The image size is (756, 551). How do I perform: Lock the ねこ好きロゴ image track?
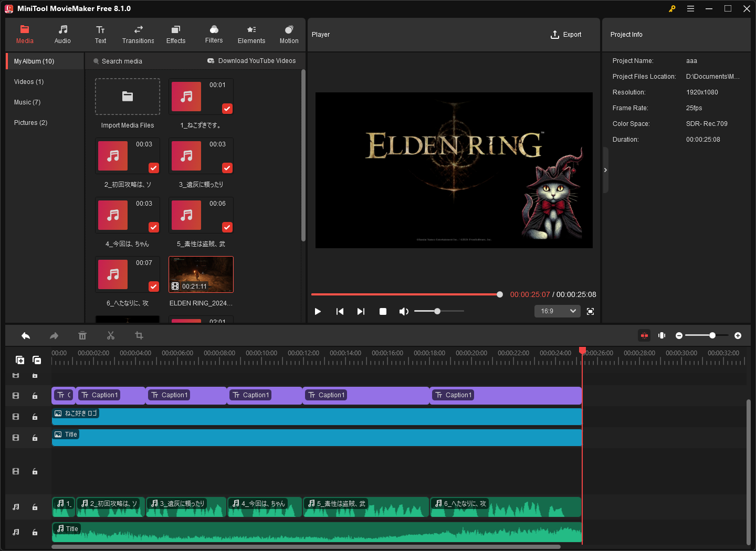point(35,417)
